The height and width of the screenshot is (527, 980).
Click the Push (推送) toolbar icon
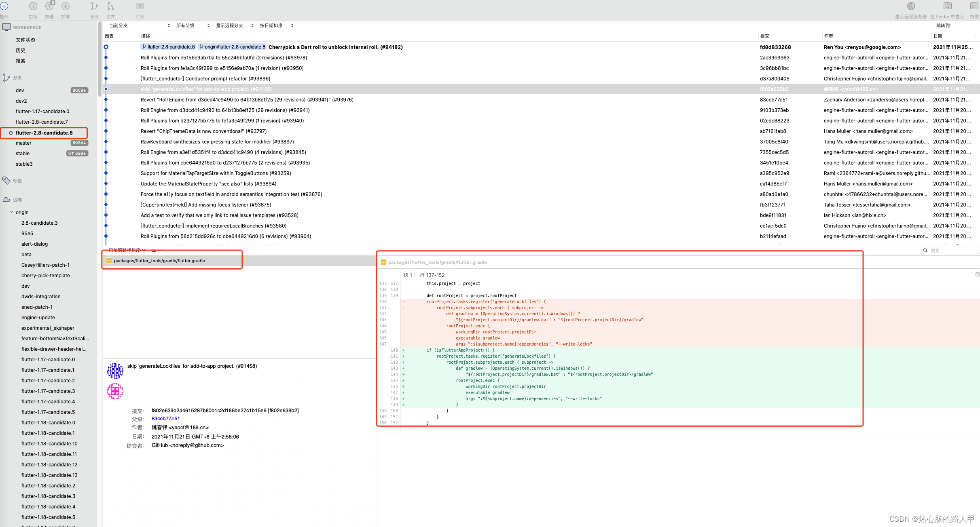[x=49, y=6]
